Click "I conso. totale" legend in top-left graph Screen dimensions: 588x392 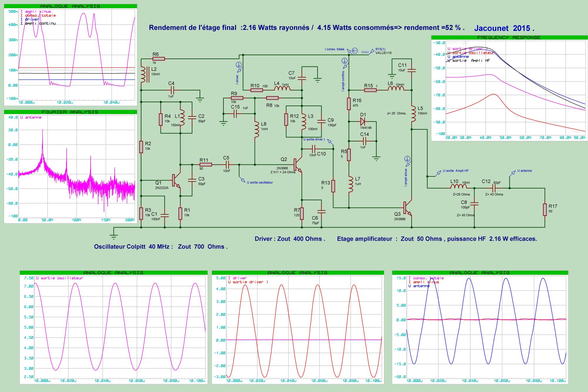tap(38, 15)
